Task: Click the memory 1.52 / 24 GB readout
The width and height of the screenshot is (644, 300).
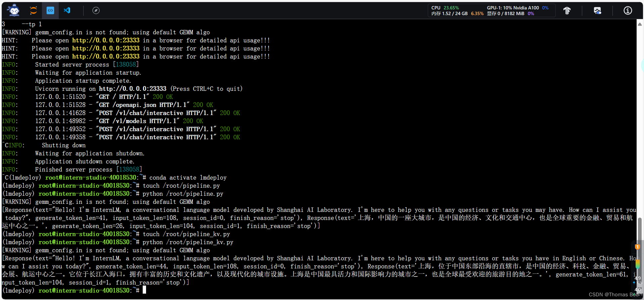Action: coord(457,13)
